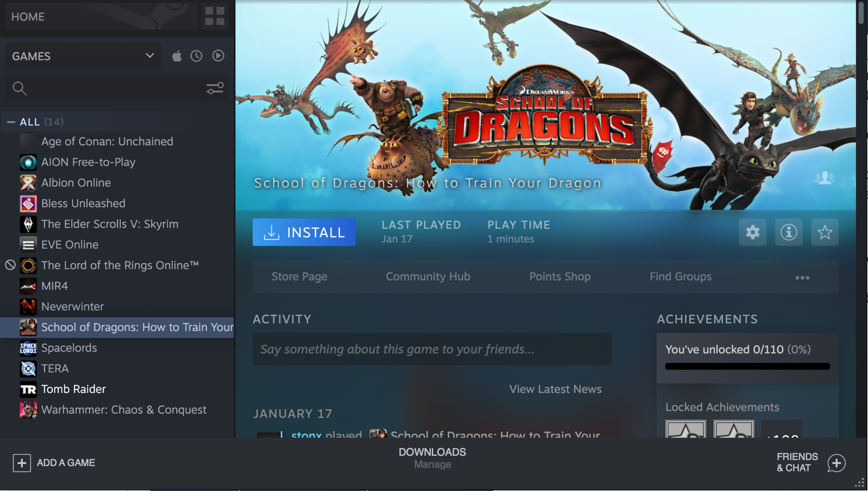This screenshot has height=491, width=868.
Task: Open game settings gear menu
Action: 753,232
